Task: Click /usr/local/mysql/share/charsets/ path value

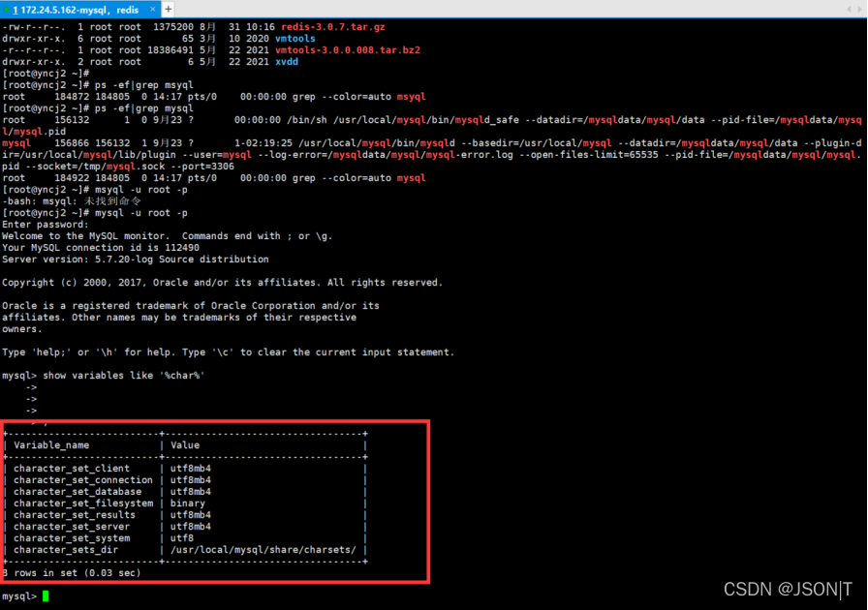Action: 263,550
